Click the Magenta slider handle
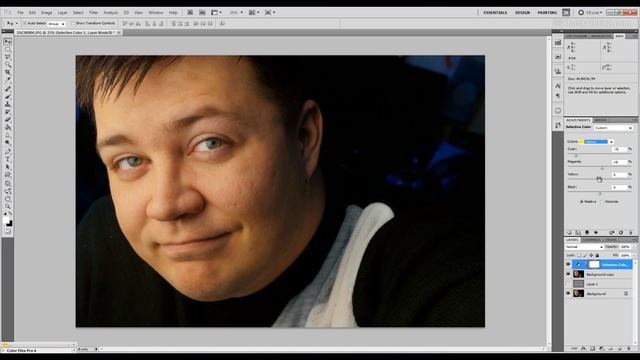This screenshot has width=640, height=360. [602, 169]
